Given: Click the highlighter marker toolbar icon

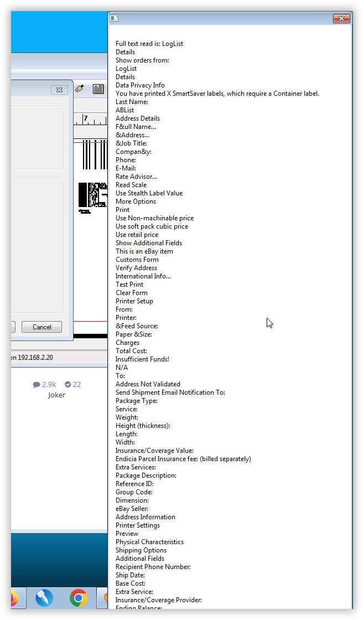Looking at the screenshot, I should point(80,89).
